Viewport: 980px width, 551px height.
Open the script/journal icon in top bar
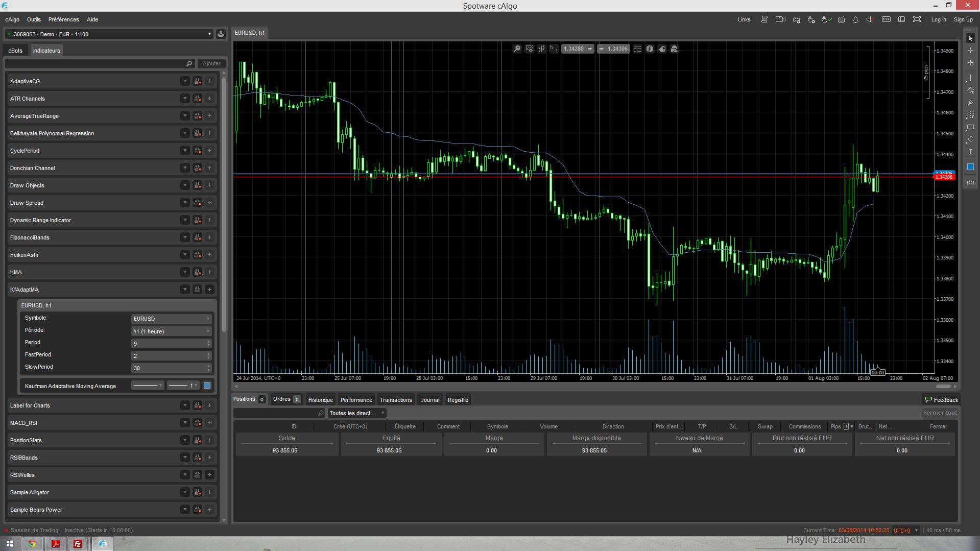764,19
